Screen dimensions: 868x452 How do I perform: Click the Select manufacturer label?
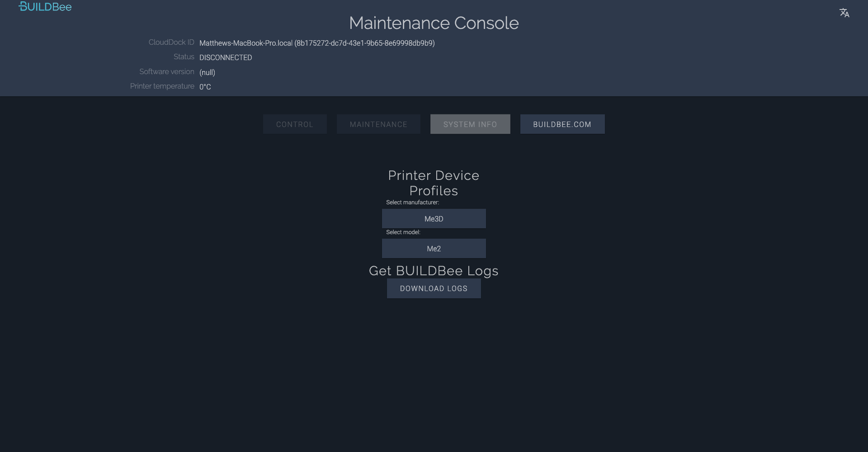412,202
